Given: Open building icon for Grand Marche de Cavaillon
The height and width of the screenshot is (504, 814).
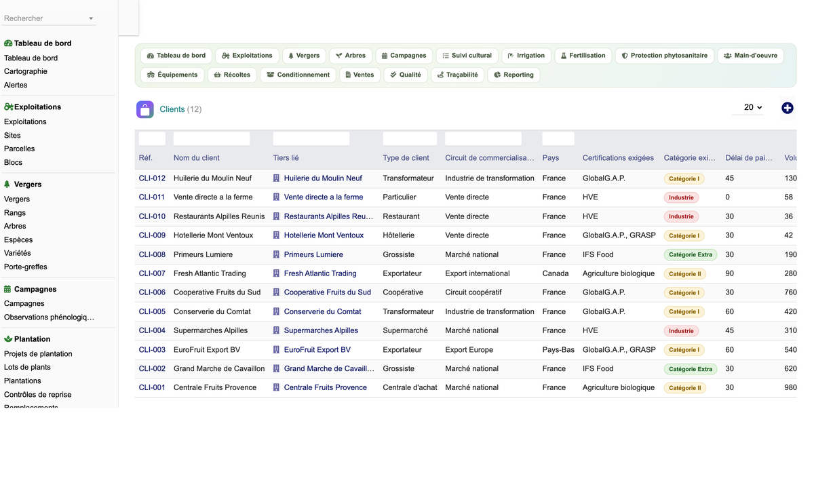Looking at the screenshot, I should tap(277, 369).
